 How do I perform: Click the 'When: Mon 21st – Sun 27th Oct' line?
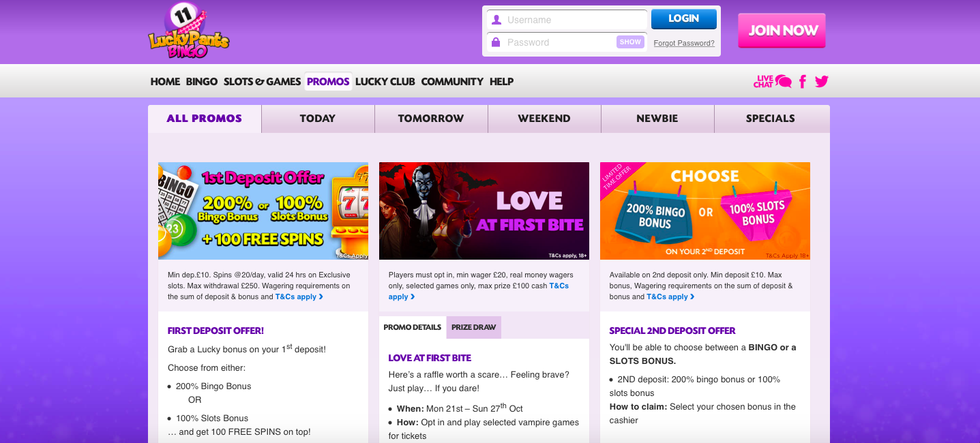[x=460, y=408]
